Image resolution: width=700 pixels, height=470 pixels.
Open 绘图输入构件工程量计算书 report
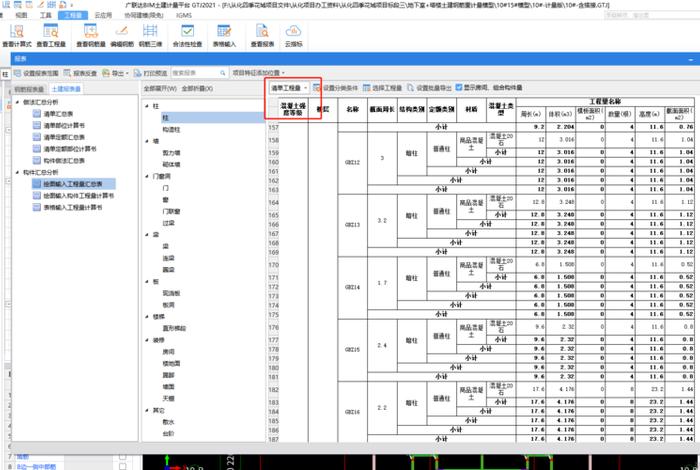click(x=79, y=195)
